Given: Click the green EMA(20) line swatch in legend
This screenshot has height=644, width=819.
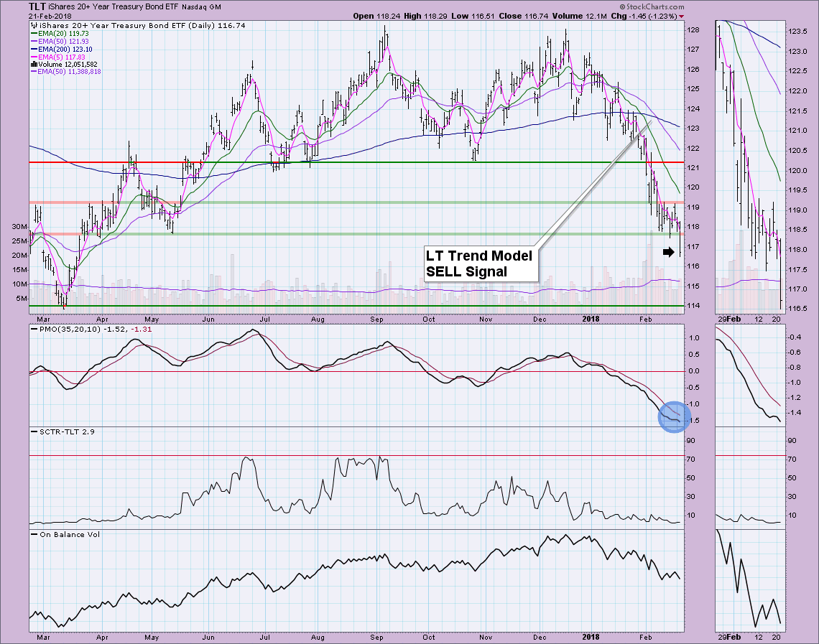Looking at the screenshot, I should pyautogui.click(x=34, y=34).
